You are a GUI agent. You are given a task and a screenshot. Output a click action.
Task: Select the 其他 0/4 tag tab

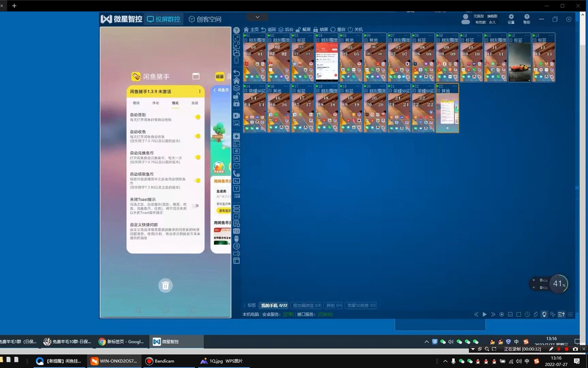334,306
